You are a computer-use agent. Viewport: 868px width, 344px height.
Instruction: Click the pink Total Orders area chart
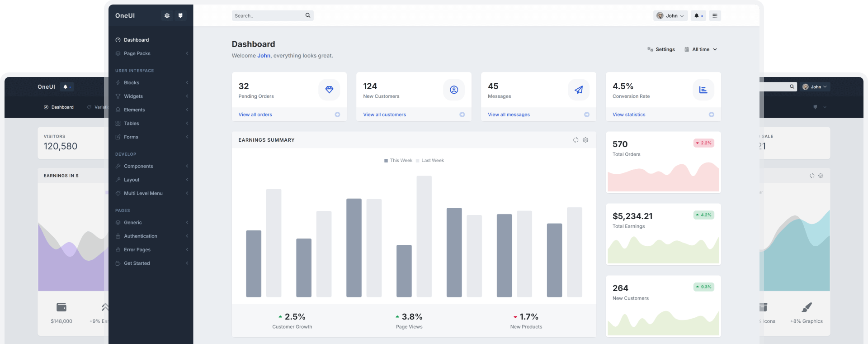pos(663,179)
